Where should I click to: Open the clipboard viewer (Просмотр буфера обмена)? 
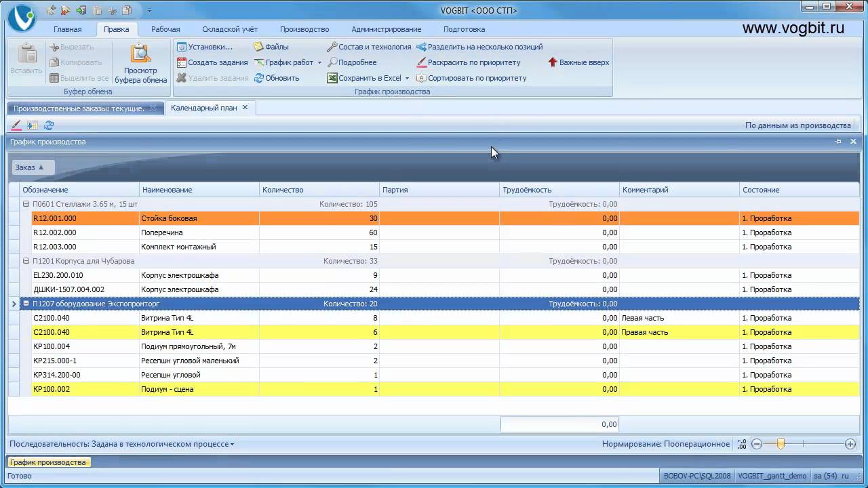pos(140,64)
